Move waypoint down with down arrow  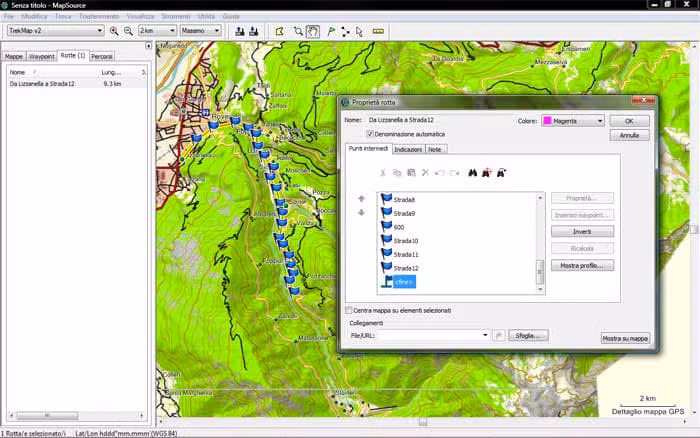tap(361, 213)
